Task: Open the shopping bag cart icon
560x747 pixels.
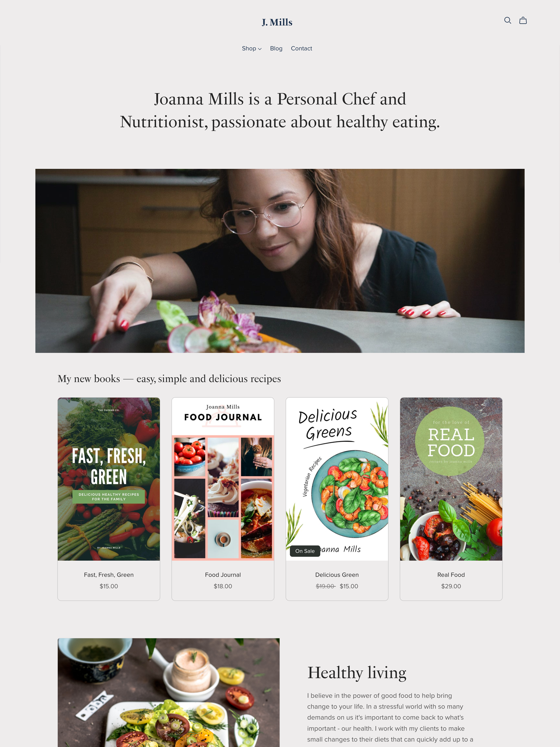Action: [x=523, y=21]
